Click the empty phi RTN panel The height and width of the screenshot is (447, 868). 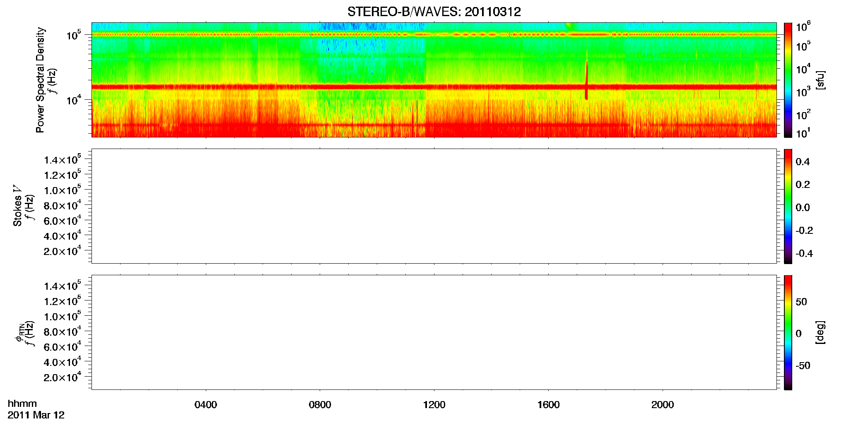(x=434, y=332)
